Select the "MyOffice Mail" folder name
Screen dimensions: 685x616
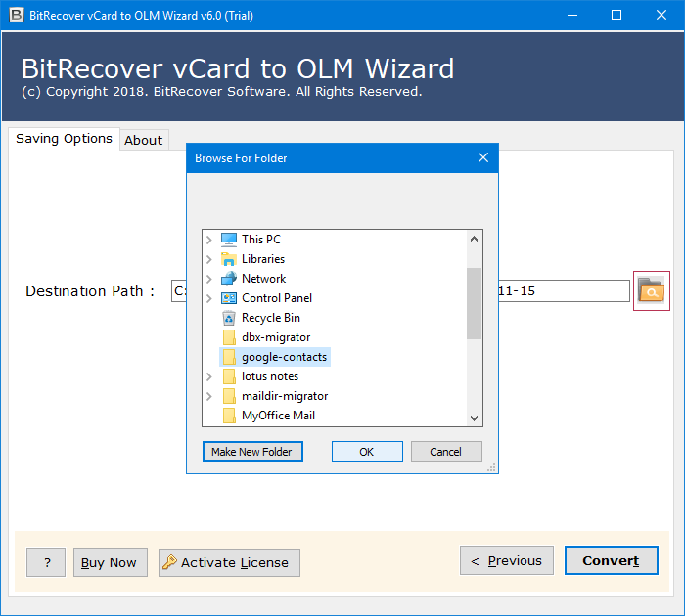278,416
